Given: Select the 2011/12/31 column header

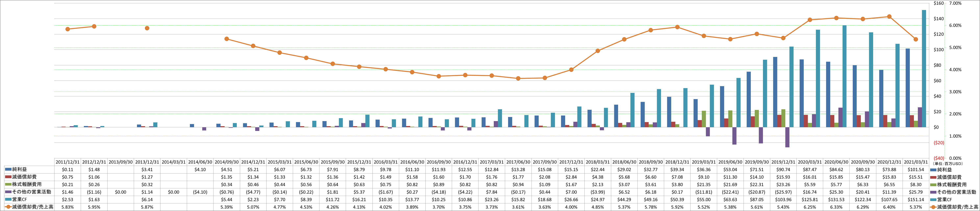Looking at the screenshot, I should (x=68, y=162).
